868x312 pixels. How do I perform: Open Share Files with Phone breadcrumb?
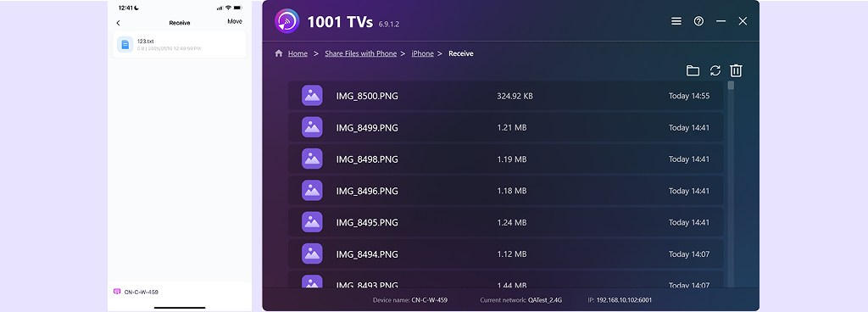coord(361,53)
